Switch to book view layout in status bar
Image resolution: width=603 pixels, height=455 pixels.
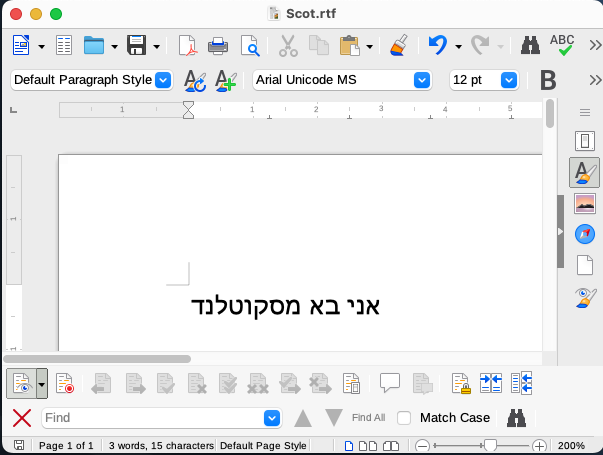[391, 445]
